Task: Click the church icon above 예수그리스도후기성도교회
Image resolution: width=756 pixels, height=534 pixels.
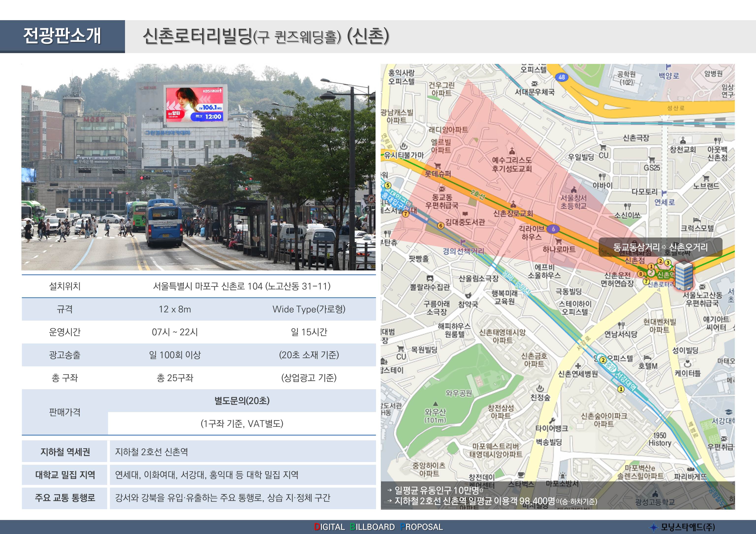Action: [512, 151]
